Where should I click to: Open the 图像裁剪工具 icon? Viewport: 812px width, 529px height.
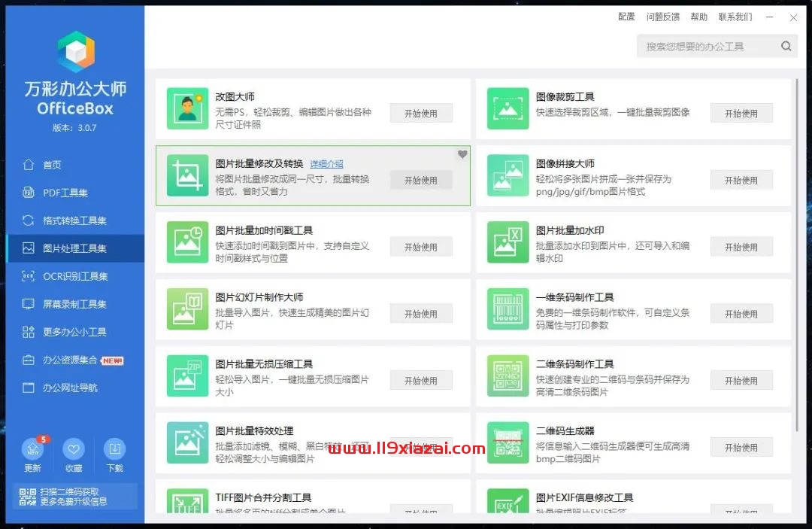(x=508, y=108)
